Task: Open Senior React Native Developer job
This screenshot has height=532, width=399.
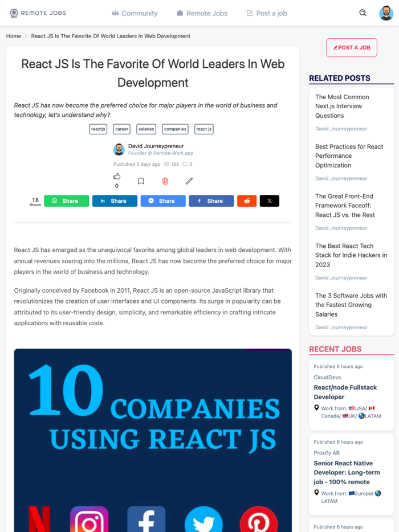Action: pos(347,472)
